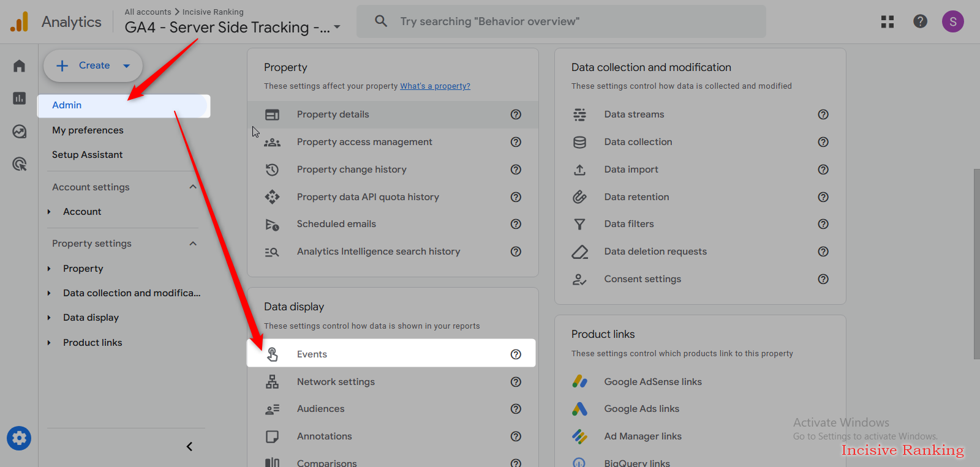Open Property change history row
Screen dimensions: 980x467
click(x=393, y=170)
